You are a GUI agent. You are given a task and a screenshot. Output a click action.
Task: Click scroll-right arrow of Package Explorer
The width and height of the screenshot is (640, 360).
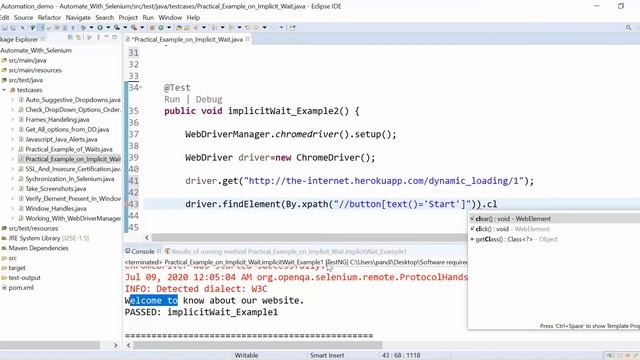(x=116, y=345)
